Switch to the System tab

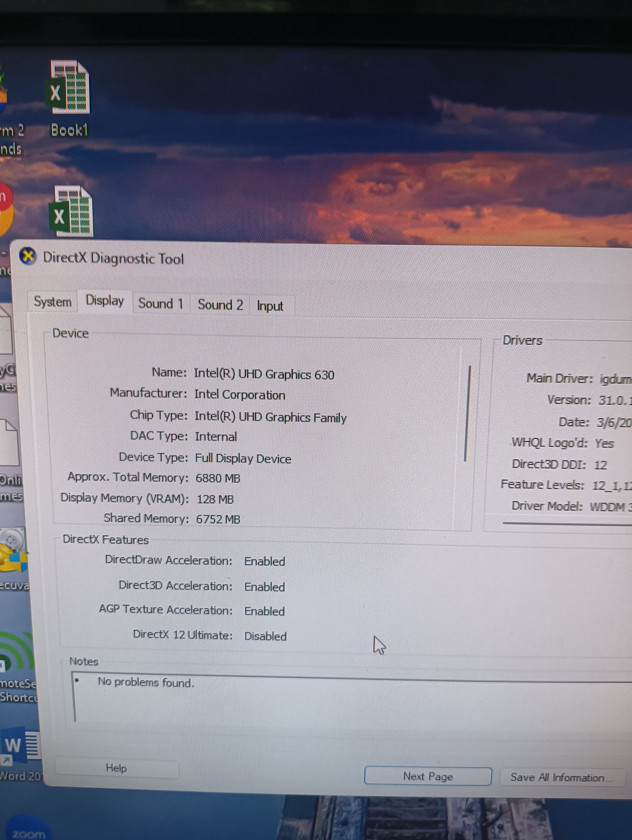click(52, 302)
